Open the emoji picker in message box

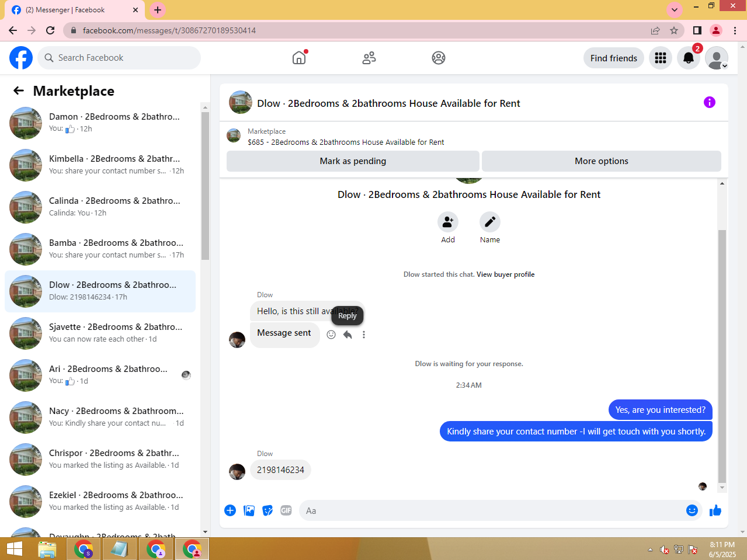tap(692, 510)
